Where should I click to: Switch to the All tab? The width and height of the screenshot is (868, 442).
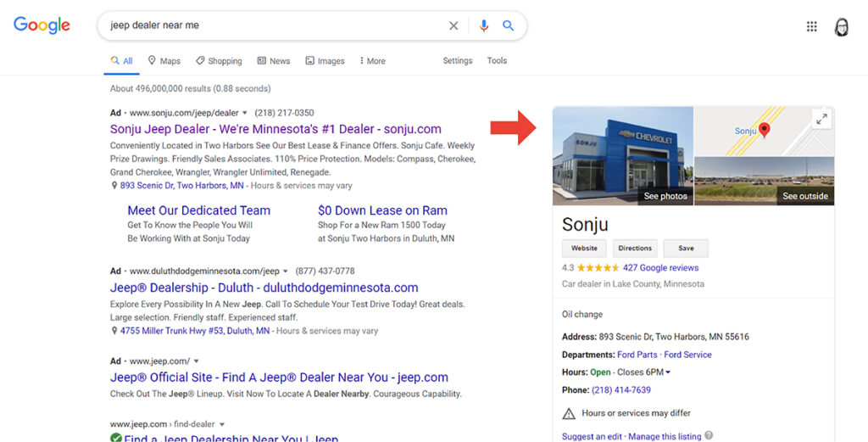(122, 61)
